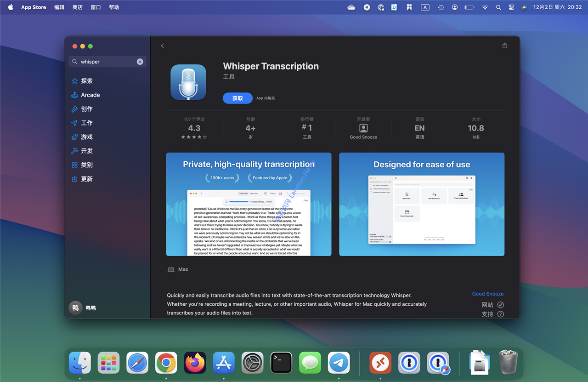
Task: Open the Apple menu
Action: pyautogui.click(x=11, y=7)
